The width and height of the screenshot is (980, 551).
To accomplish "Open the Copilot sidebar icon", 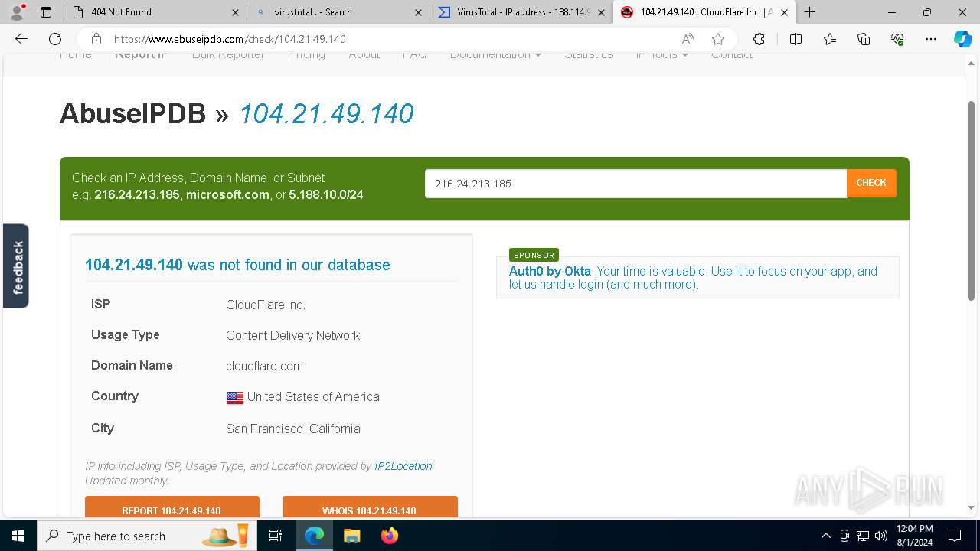I will (962, 39).
